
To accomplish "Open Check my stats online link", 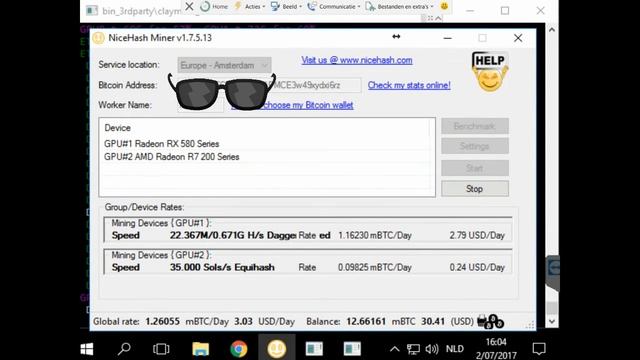I will click(409, 85).
